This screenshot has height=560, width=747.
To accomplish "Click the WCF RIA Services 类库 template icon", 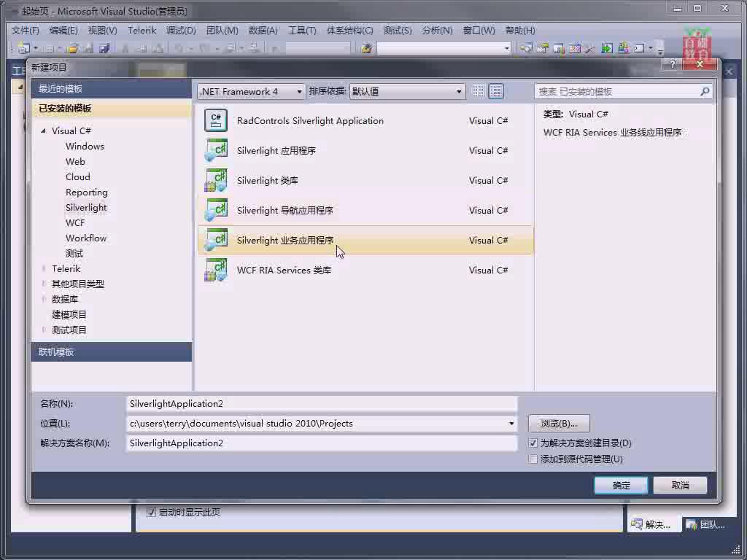I will tap(216, 270).
